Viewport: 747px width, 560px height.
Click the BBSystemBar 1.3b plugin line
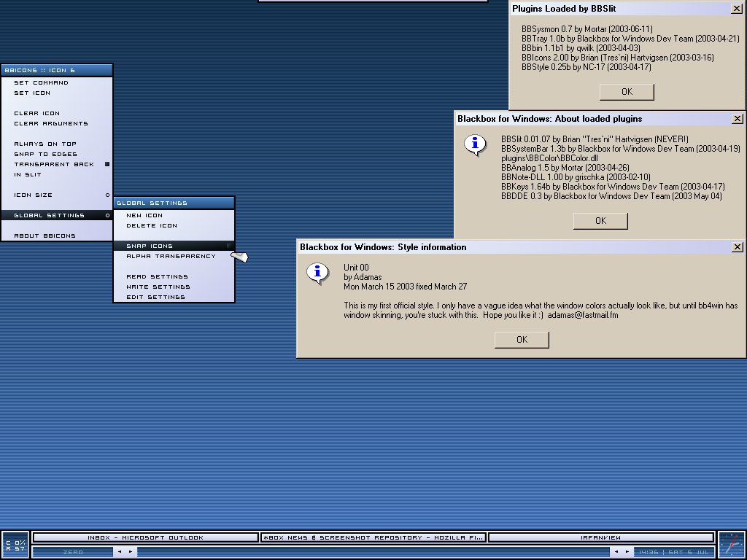click(x=621, y=149)
